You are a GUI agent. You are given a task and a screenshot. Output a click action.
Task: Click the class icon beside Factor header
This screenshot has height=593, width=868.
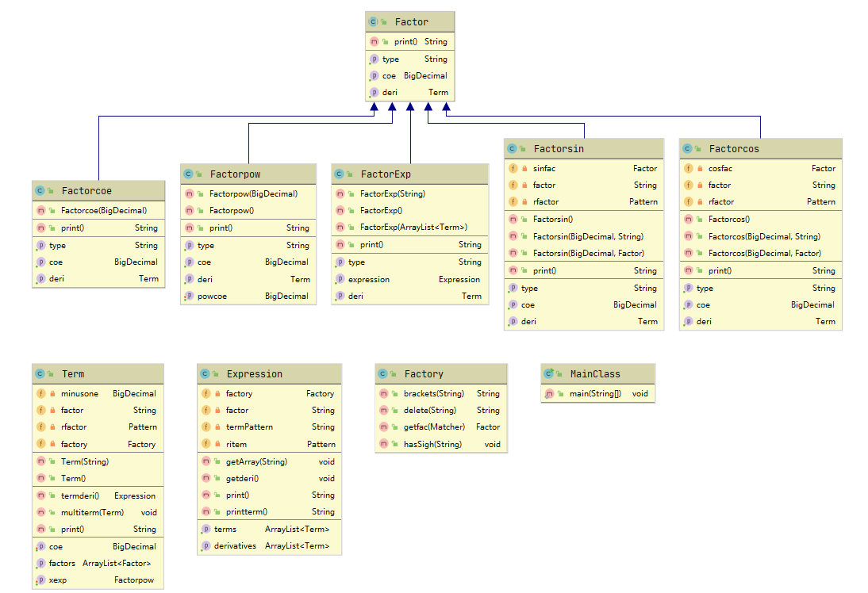(373, 21)
